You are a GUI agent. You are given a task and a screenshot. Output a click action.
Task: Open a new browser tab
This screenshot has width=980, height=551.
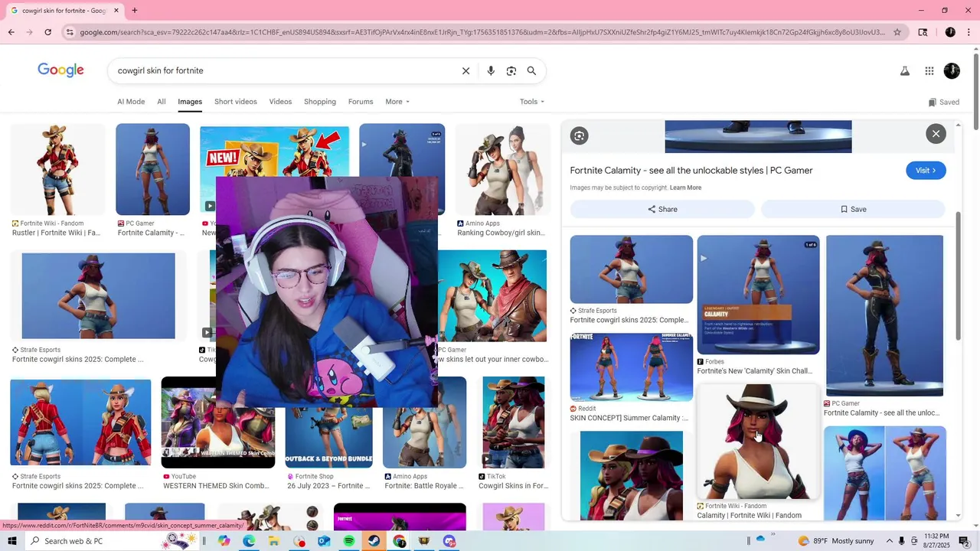pos(134,11)
